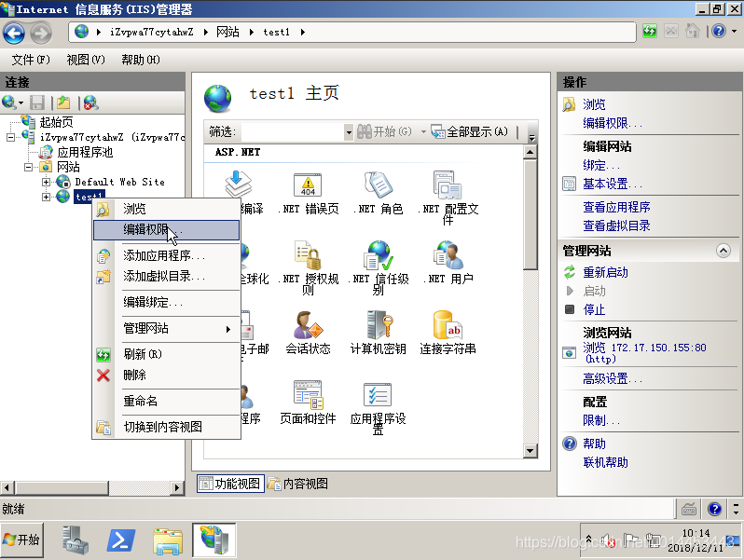744x560 pixels.
Task: Open the dropdown arrow next to toolbar help
Action: [734, 32]
